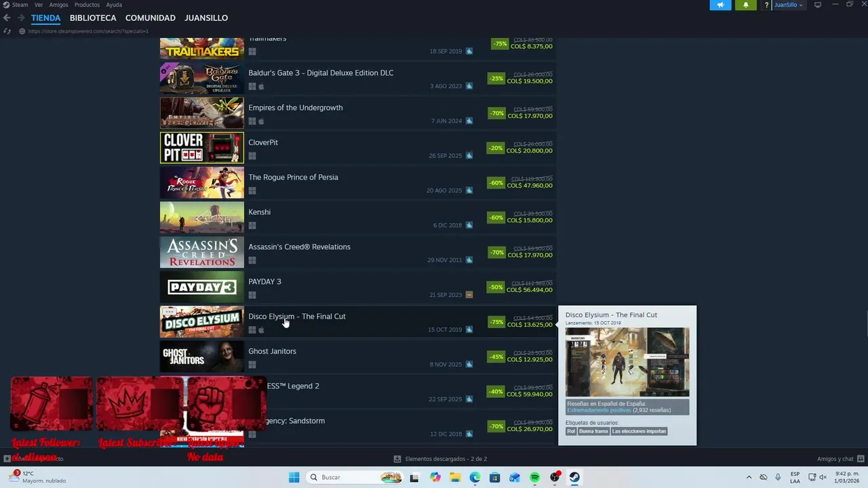
Task: Switch to the BIBLIOTECA tab
Action: tap(93, 18)
